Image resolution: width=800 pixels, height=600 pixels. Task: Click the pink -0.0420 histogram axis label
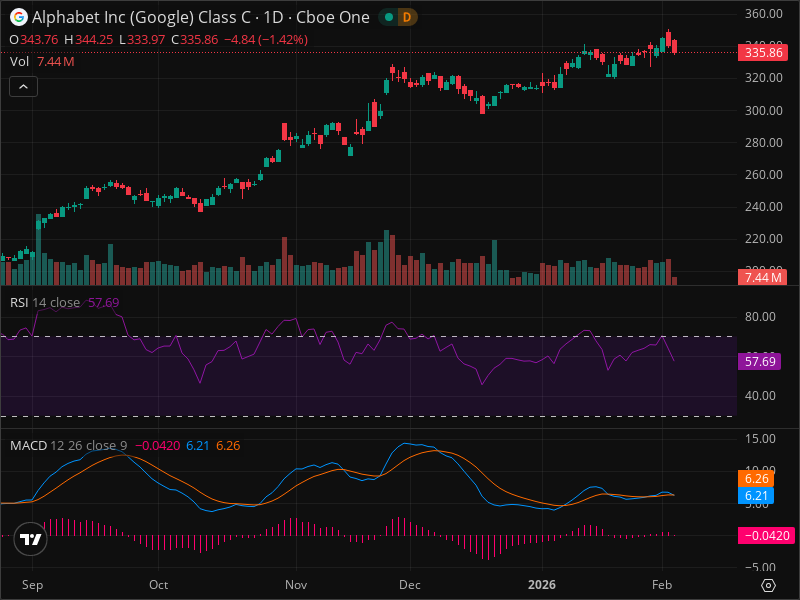click(x=766, y=536)
